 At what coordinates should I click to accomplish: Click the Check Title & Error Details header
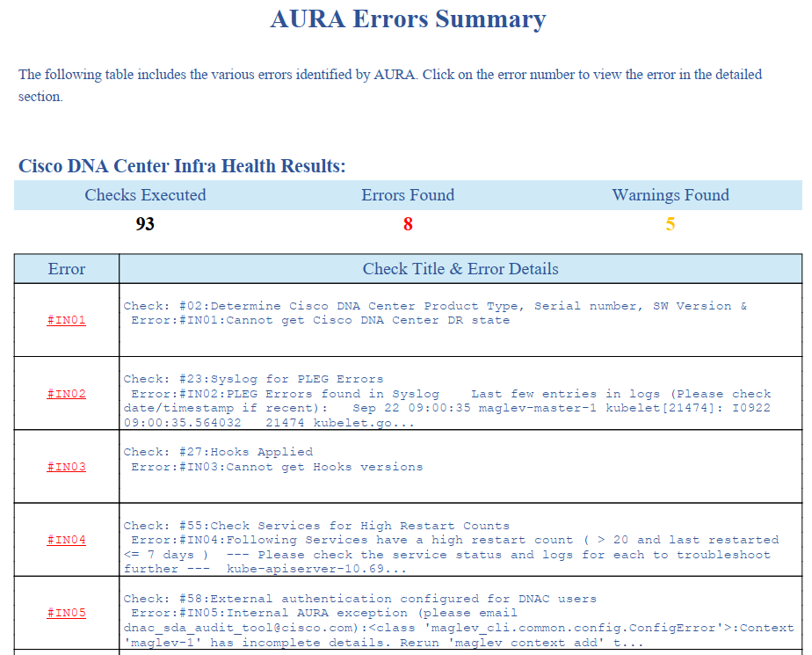pos(460,269)
